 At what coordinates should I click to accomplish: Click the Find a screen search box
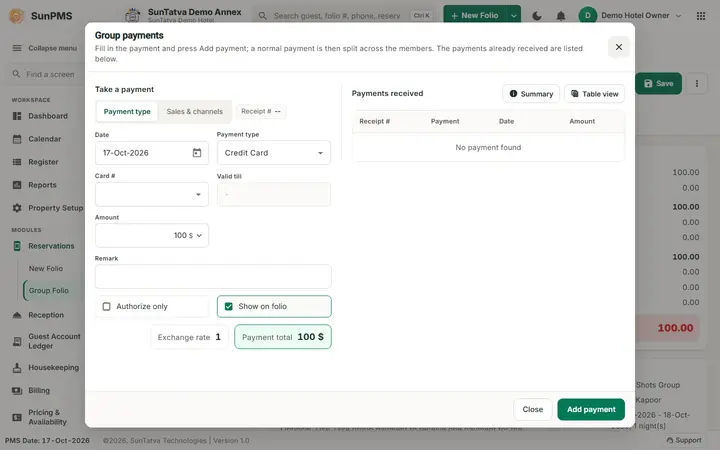pyautogui.click(x=46, y=74)
